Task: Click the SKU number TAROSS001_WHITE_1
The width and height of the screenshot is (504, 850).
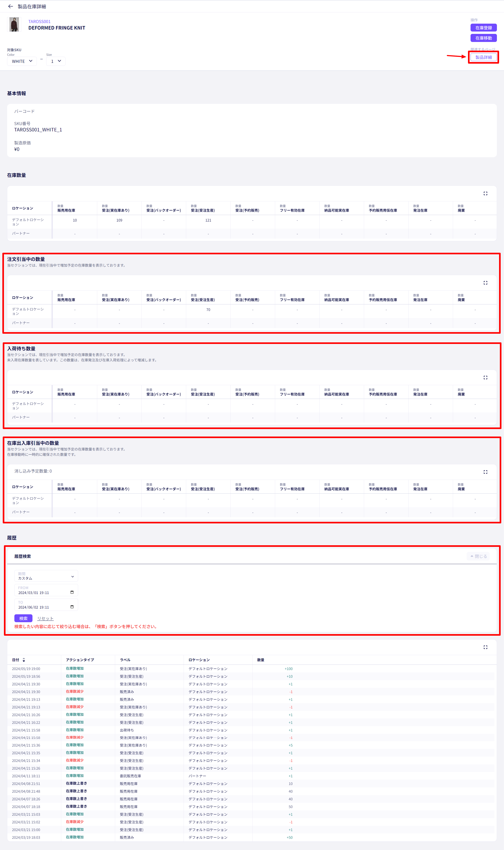Action: (x=38, y=130)
